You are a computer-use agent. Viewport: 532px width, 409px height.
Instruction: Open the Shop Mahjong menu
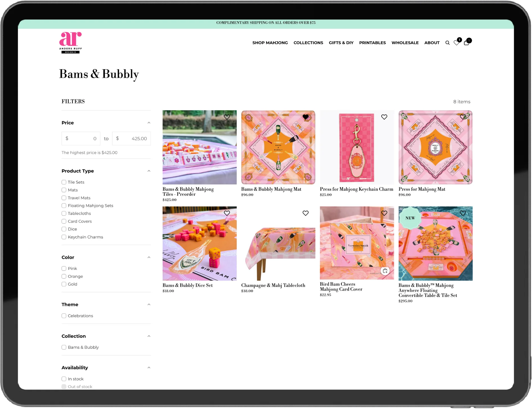coord(270,43)
